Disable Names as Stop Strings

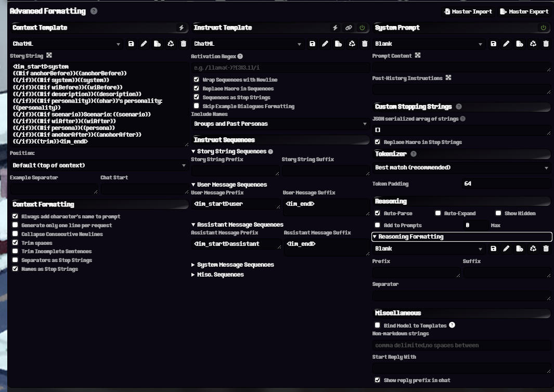click(15, 269)
